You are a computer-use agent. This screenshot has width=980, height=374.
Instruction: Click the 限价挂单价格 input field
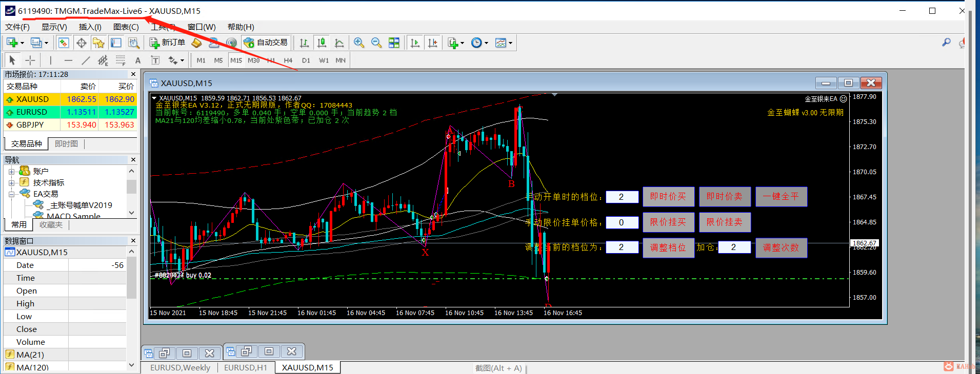pyautogui.click(x=622, y=222)
